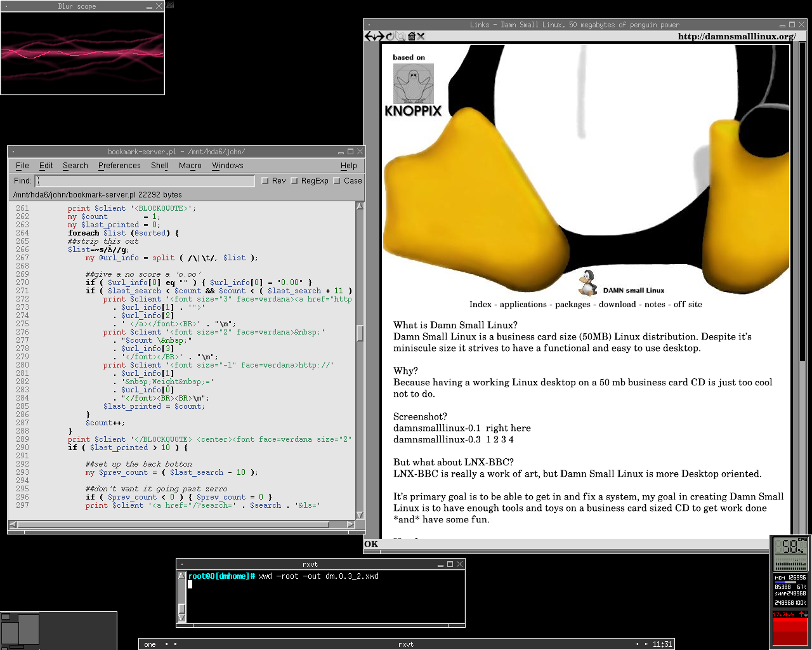Screen dimensions: 812x650
Task: Click Links toolbar home icon
Action: (x=412, y=36)
